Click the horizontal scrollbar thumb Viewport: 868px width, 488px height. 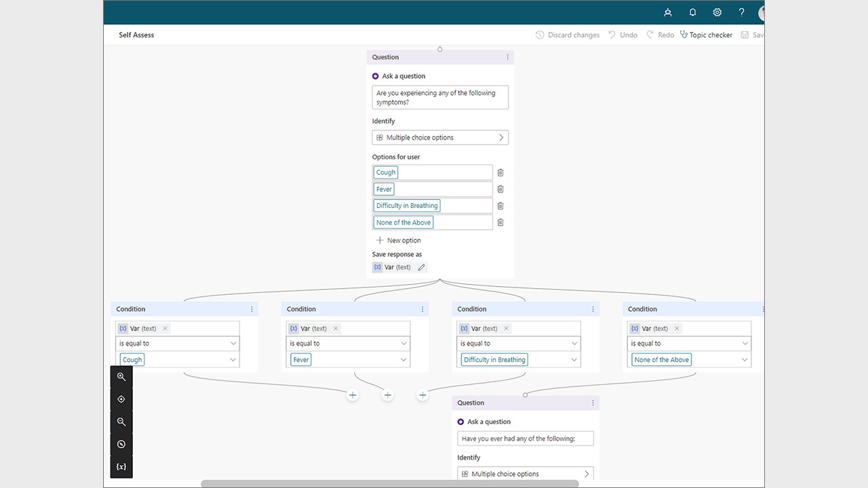tap(390, 484)
